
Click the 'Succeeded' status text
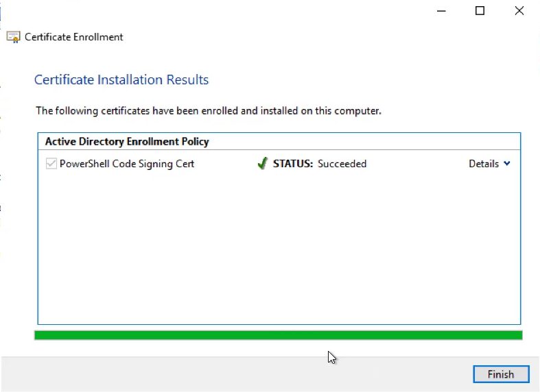(x=342, y=164)
